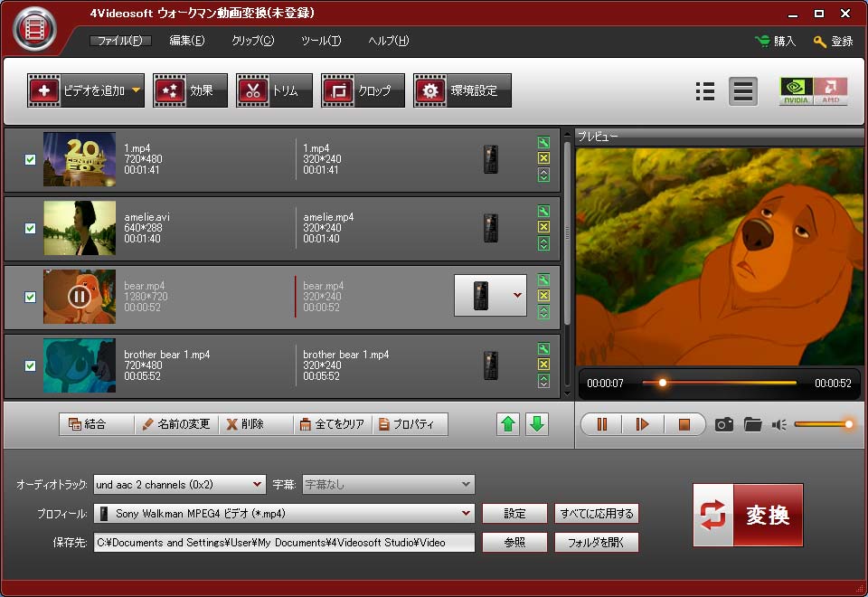The image size is (868, 597).
Task: Click the 参照 browse button
Action: (x=514, y=542)
